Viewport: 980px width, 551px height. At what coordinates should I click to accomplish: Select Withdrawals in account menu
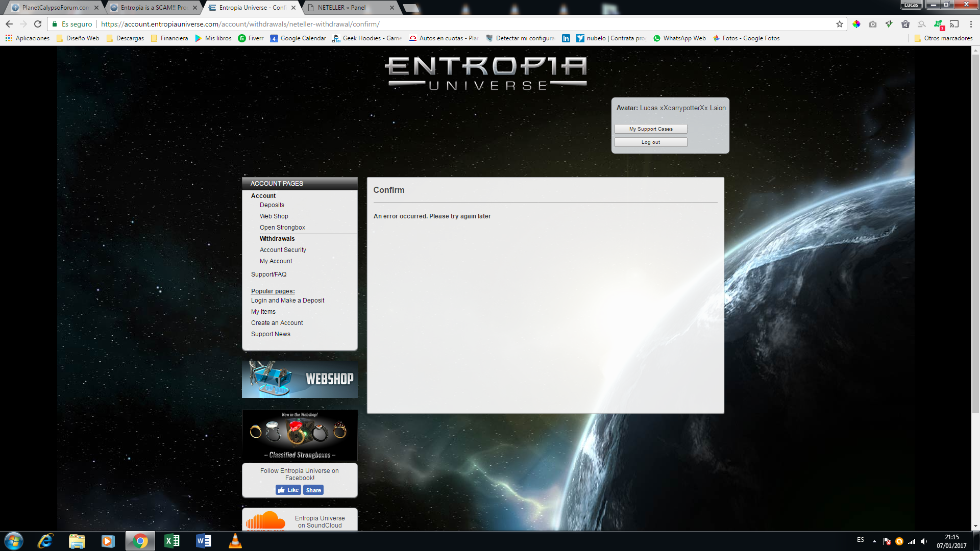point(277,239)
